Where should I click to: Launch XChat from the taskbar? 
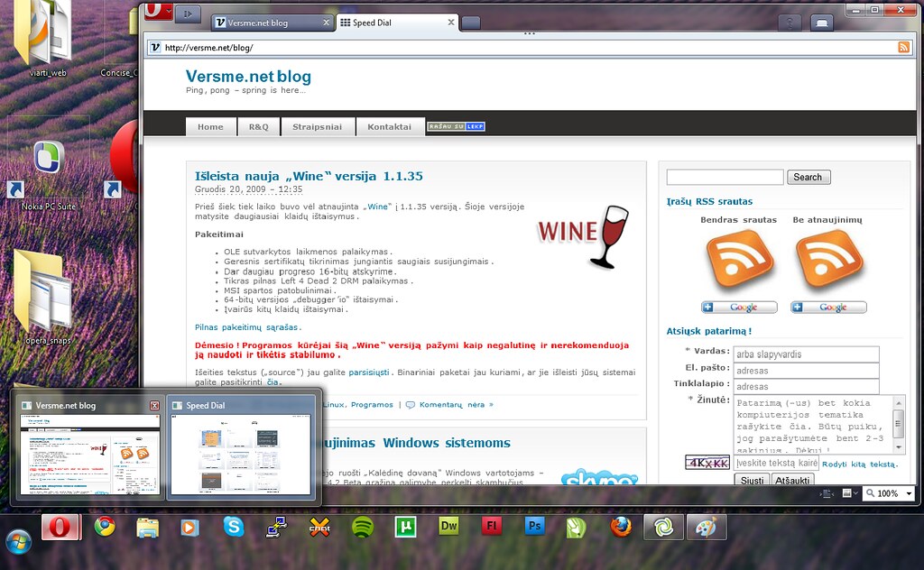[x=319, y=527]
